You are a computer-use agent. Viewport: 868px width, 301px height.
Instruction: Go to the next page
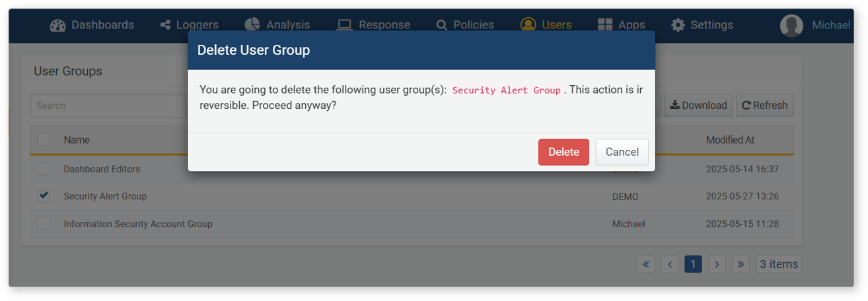717,264
